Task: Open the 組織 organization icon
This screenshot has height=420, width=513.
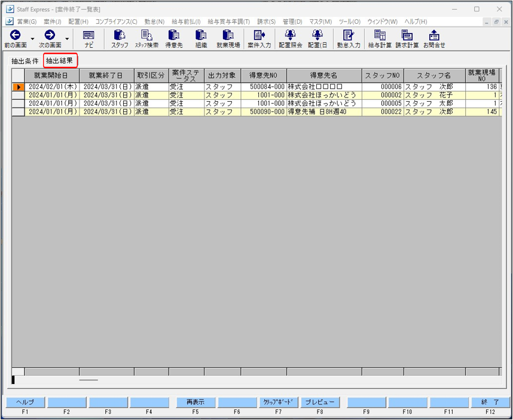Action: click(201, 35)
